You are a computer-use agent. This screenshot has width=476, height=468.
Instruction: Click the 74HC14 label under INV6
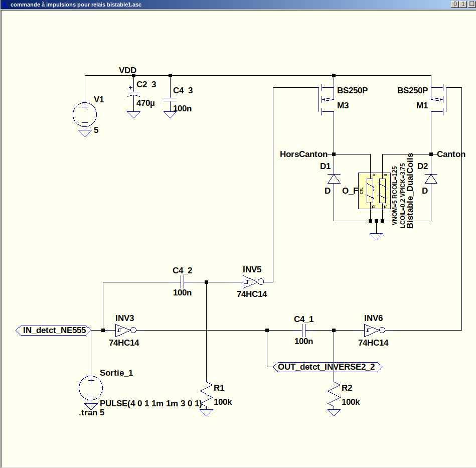tap(373, 343)
